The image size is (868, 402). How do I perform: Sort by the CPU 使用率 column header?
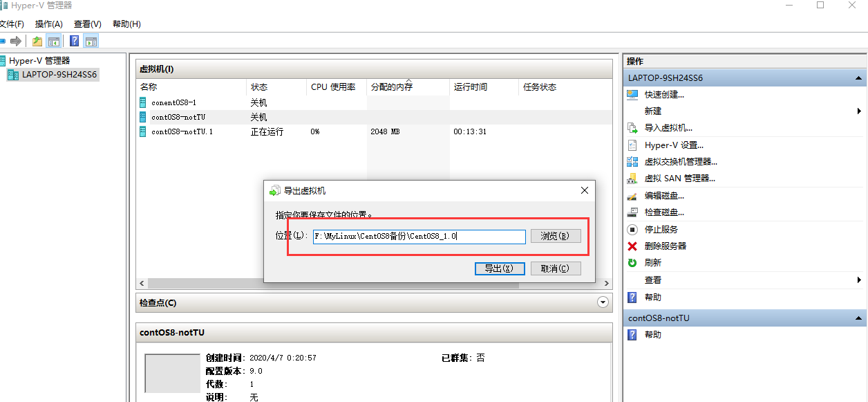337,87
